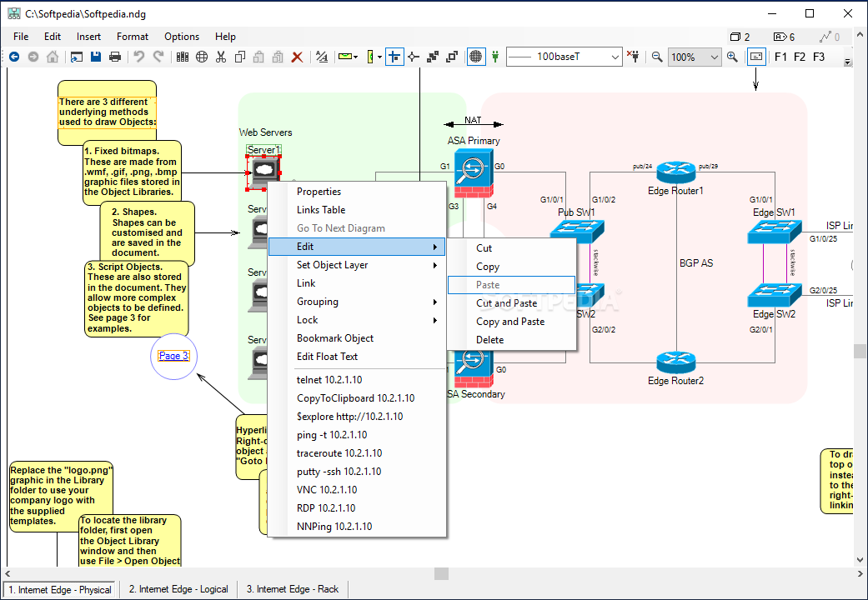Image resolution: width=868 pixels, height=600 pixels.
Task: Expand the Lock submenu
Action: pos(357,320)
